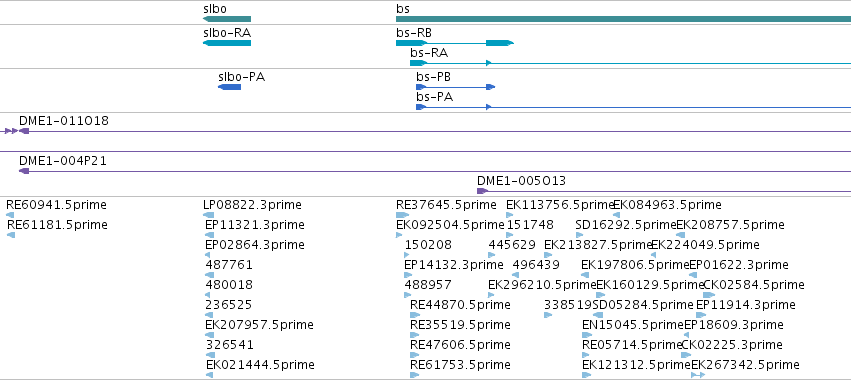851x380 pixels.
Task: Select the EN15045.5prime EST label
Action: coord(632,325)
